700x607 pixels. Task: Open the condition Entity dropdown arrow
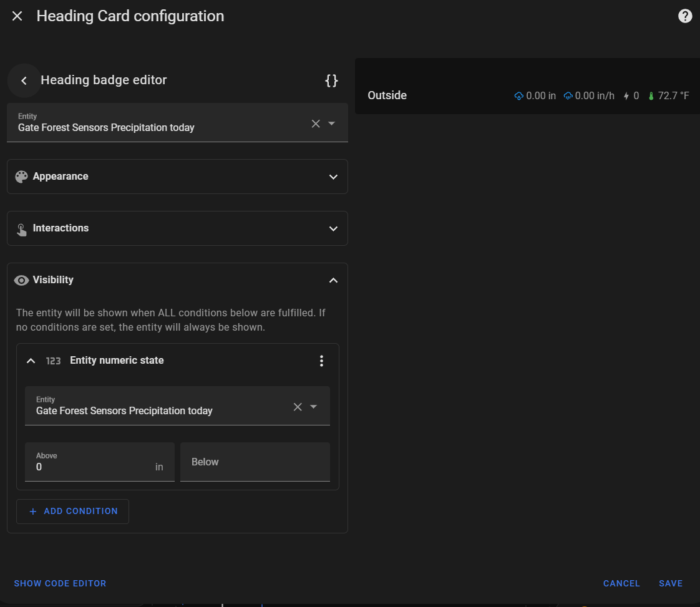tap(314, 407)
